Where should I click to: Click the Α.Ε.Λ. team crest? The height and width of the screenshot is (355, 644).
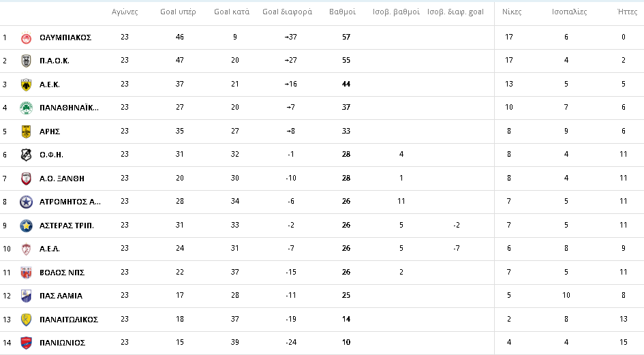pos(27,249)
